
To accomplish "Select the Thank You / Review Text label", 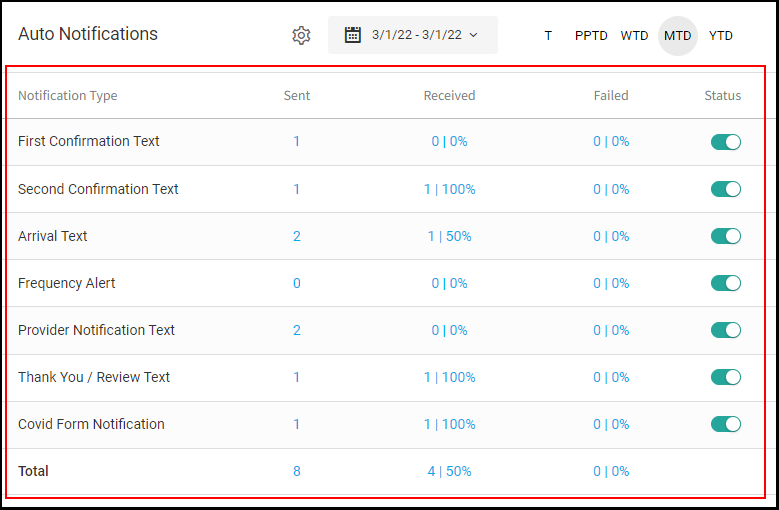I will pos(94,377).
